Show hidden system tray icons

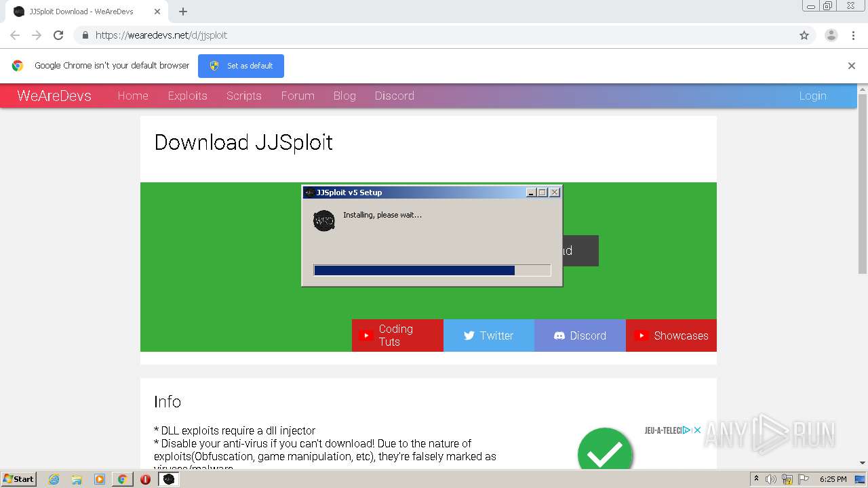pos(756,479)
